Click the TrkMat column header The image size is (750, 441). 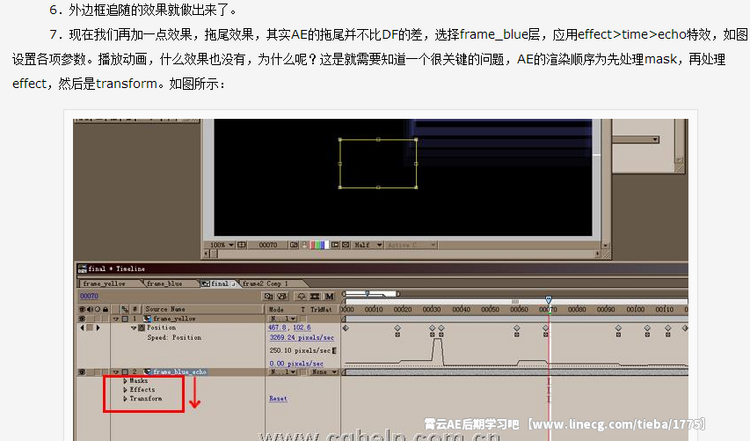coord(321,309)
